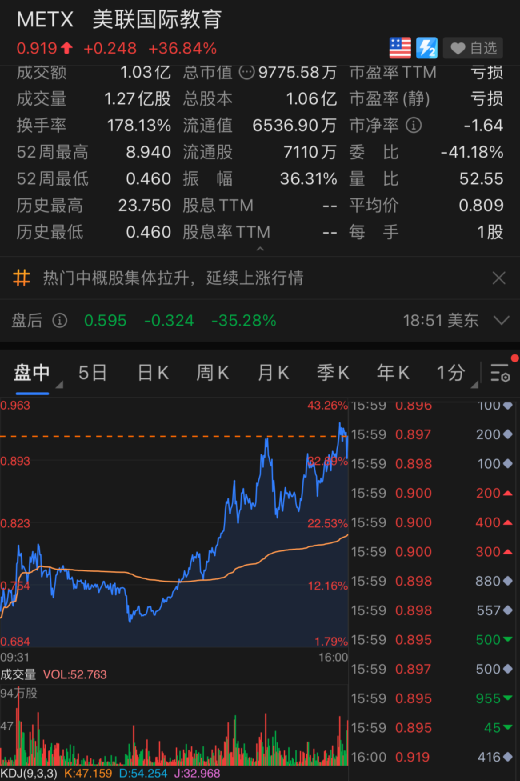Tap the 流通值 6536.90万 value

[x=294, y=125]
